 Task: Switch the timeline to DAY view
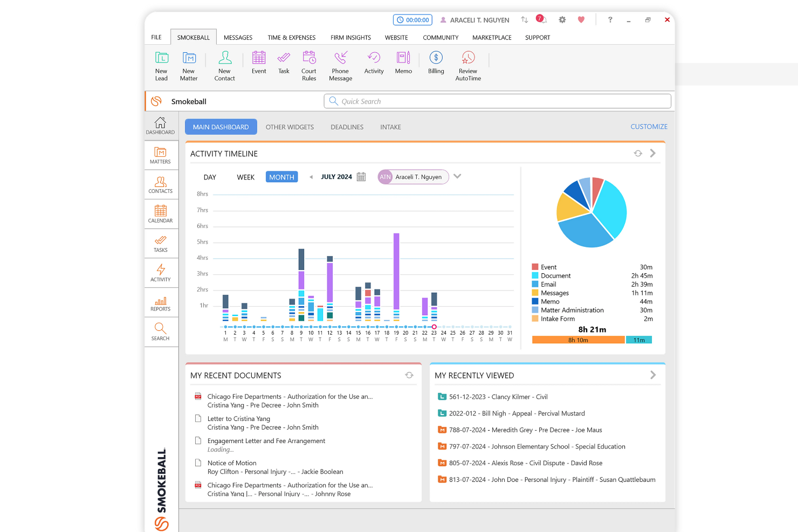tap(210, 177)
